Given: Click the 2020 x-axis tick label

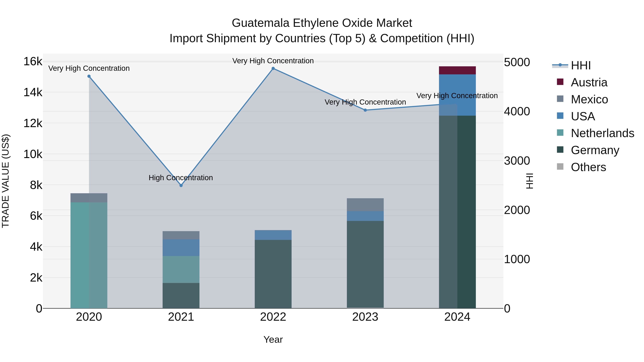Looking at the screenshot, I should [89, 317].
